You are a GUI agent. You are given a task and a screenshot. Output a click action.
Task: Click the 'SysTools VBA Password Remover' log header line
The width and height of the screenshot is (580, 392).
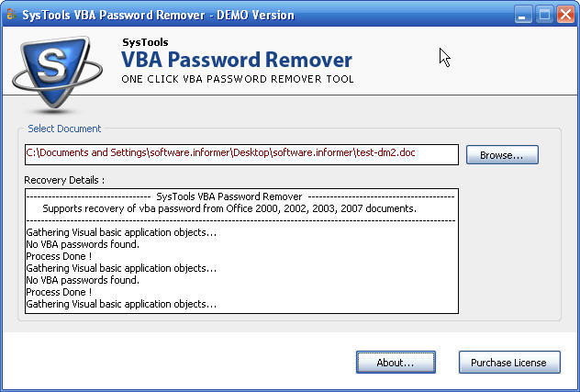tap(229, 196)
